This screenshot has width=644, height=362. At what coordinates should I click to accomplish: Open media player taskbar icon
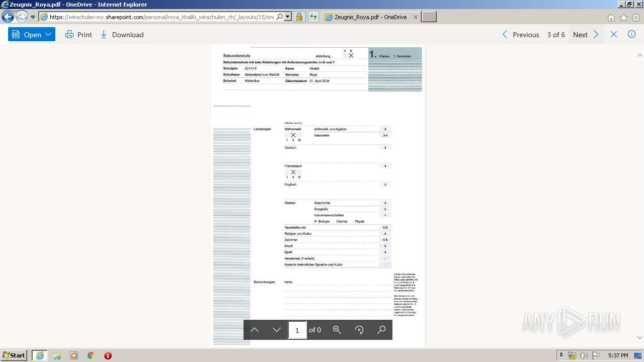[x=74, y=355]
